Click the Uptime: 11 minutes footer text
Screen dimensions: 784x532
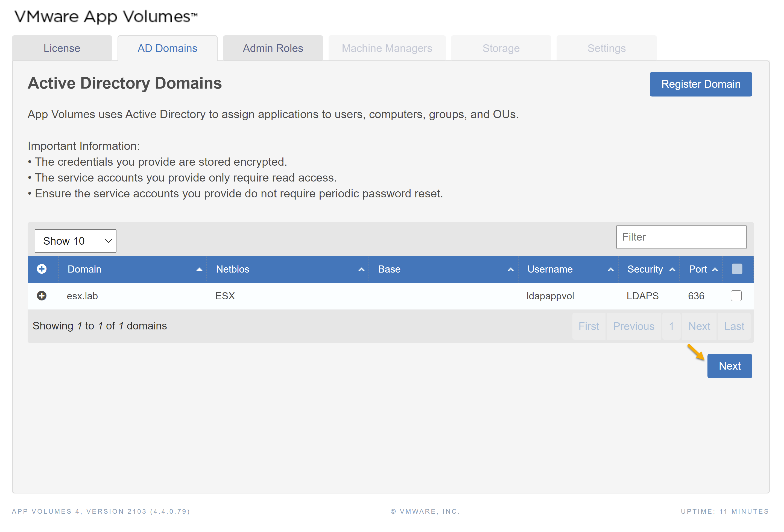(725, 512)
